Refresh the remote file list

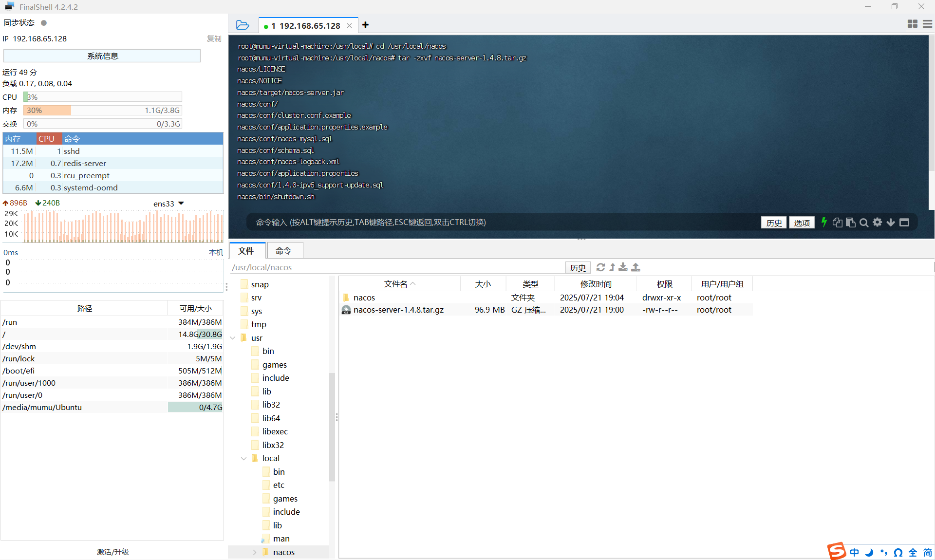click(x=600, y=267)
